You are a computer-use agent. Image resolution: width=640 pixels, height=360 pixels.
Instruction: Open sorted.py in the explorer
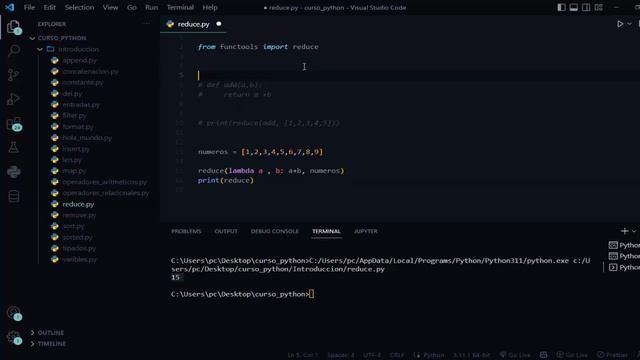(78, 237)
